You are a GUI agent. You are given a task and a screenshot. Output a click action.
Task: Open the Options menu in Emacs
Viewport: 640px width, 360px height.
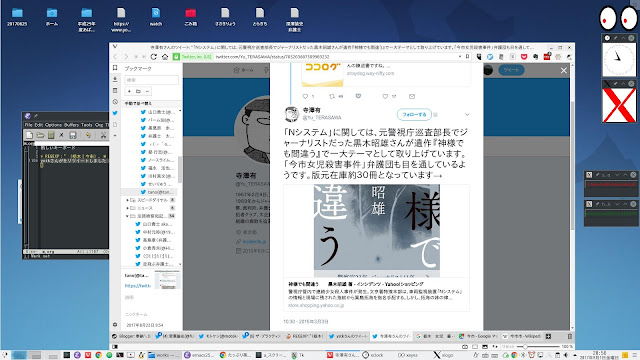click(x=53, y=125)
